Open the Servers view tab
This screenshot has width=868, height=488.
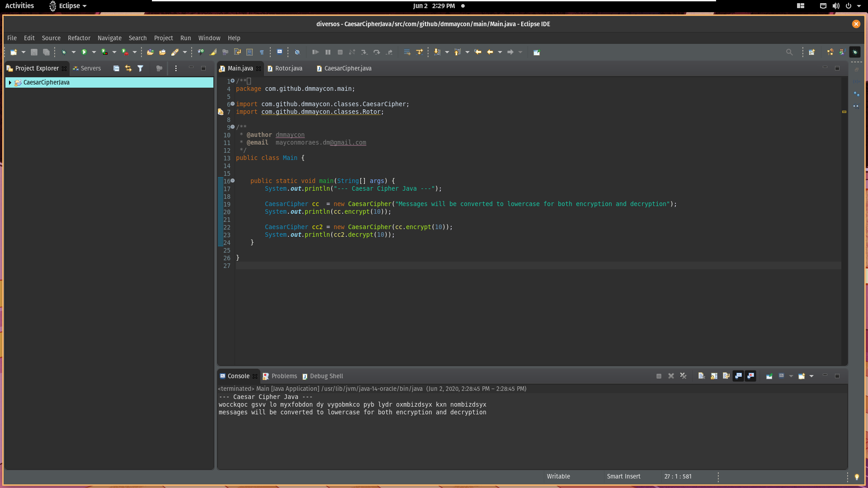pos(90,69)
